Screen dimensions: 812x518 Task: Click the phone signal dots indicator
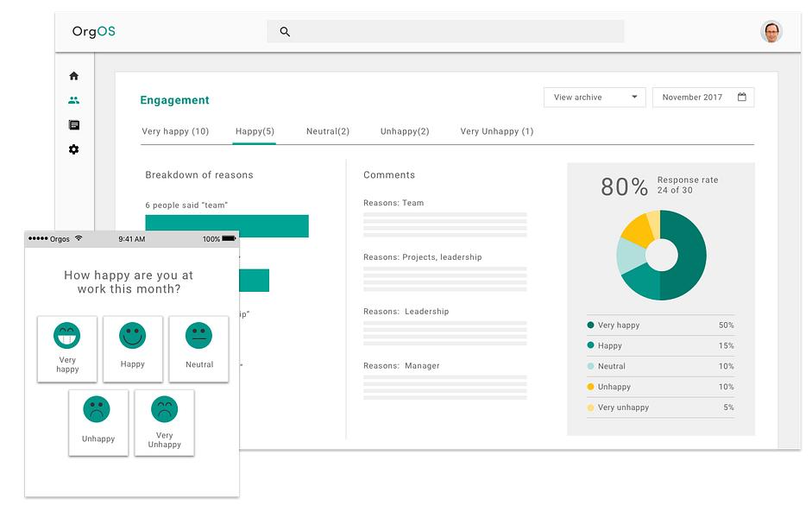point(38,238)
